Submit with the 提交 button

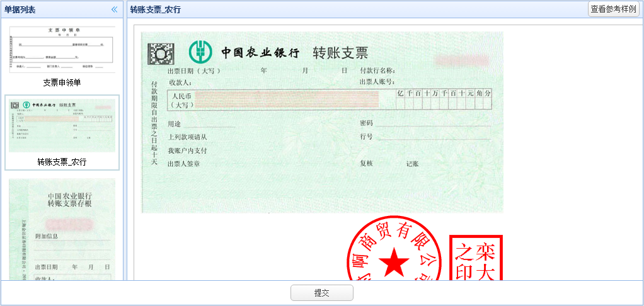tap(321, 293)
